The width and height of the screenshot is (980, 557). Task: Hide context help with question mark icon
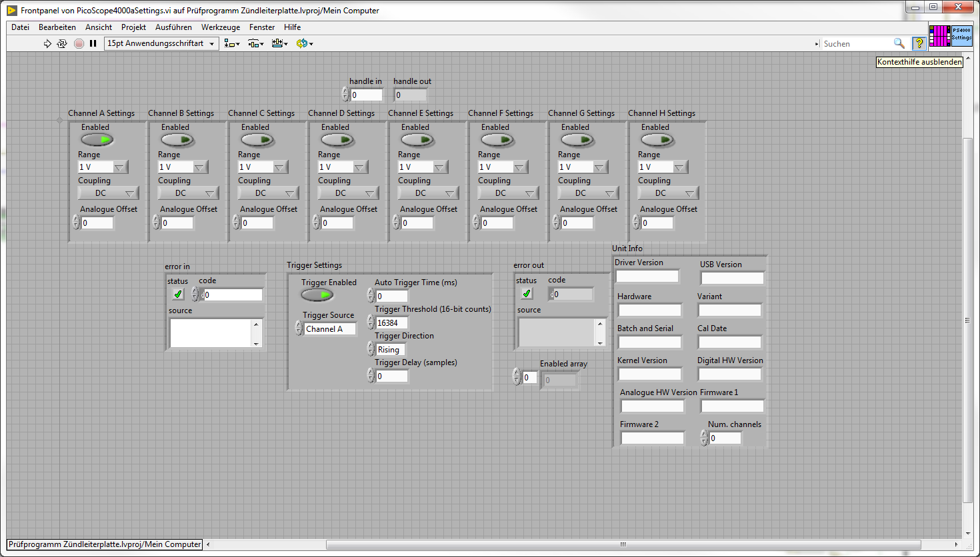click(919, 43)
